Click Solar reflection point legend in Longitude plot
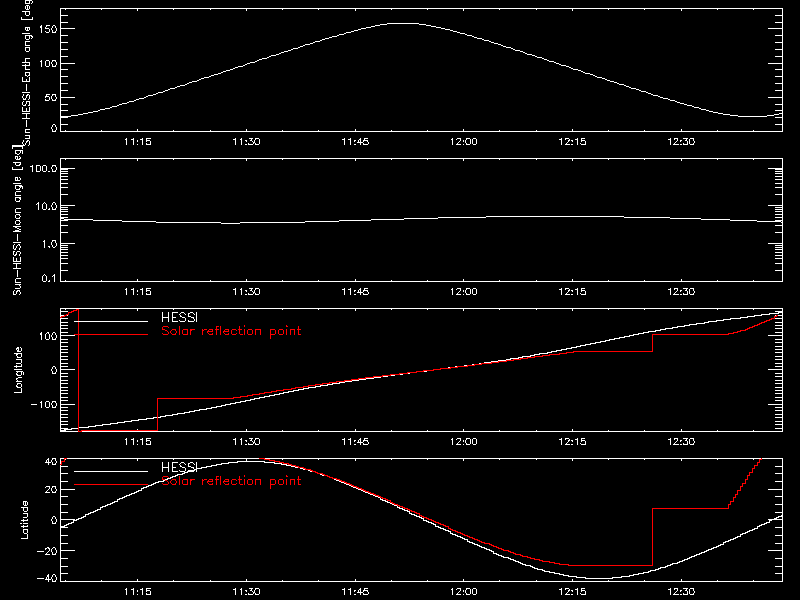The image size is (800, 600). (x=231, y=331)
